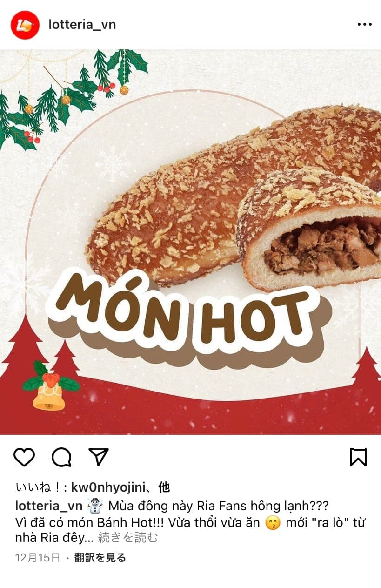Click the いいね！ likes label

39,487
